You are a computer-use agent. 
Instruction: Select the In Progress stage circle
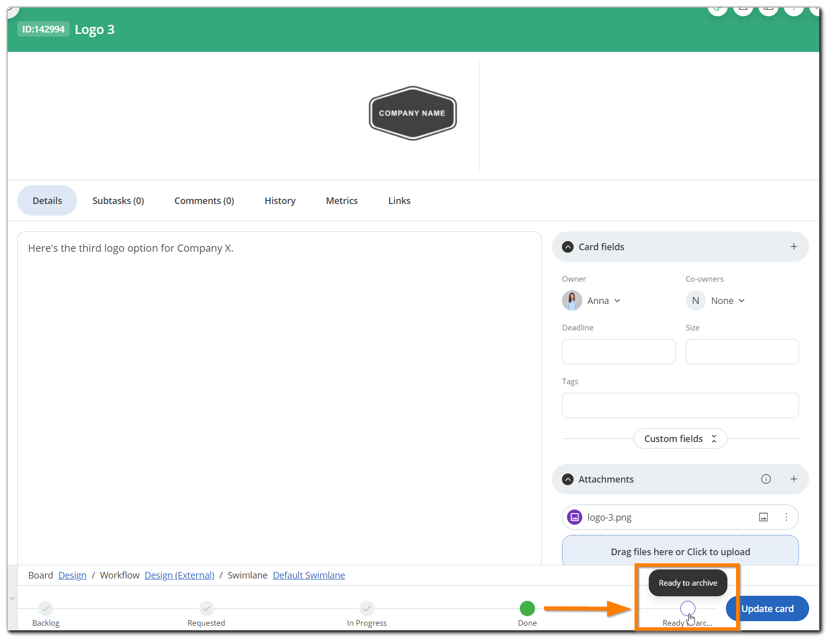click(x=366, y=608)
